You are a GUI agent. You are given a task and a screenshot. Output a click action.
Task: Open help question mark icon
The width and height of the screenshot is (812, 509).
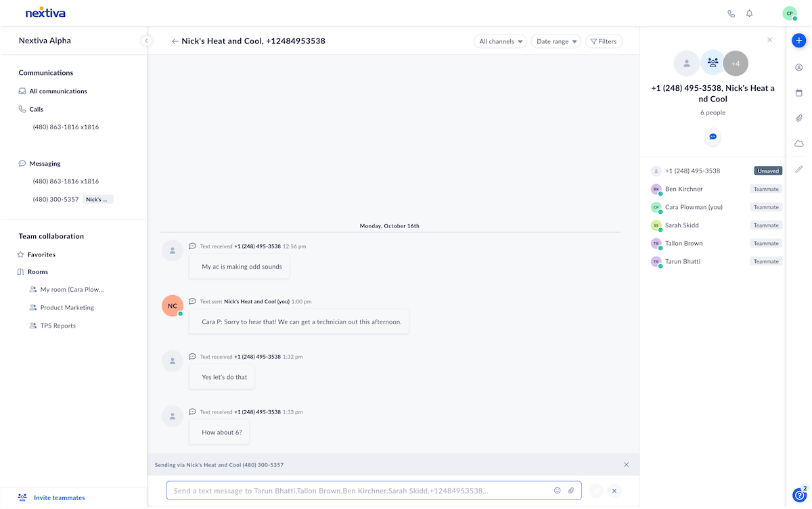[798, 495]
